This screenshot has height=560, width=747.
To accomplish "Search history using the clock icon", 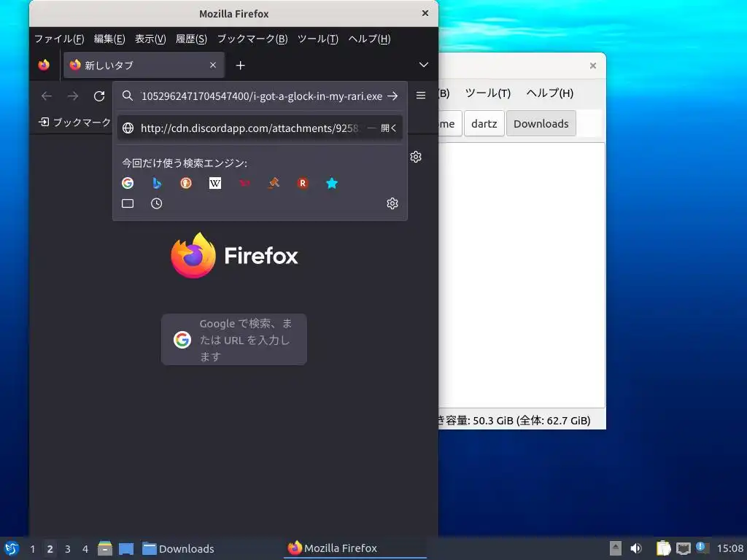I will [157, 203].
